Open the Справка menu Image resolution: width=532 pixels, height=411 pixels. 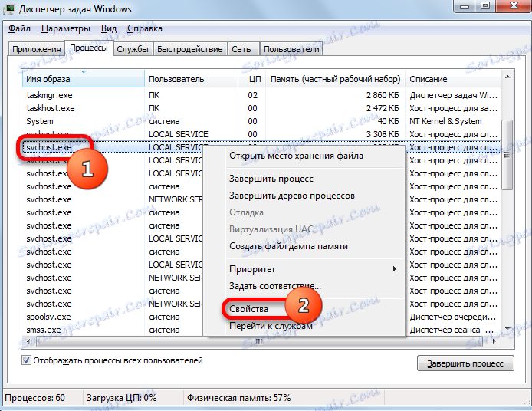[145, 28]
